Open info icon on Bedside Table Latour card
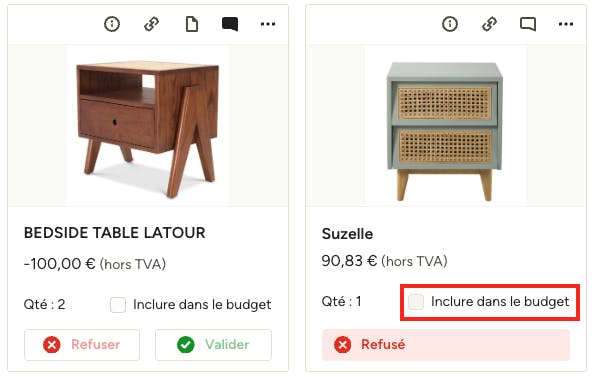594x377 pixels. click(x=112, y=24)
